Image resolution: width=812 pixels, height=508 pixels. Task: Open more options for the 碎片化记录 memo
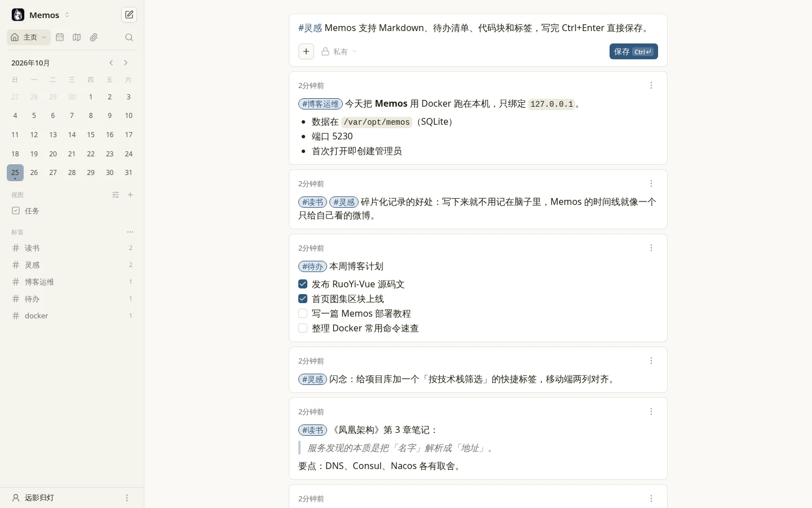(651, 183)
